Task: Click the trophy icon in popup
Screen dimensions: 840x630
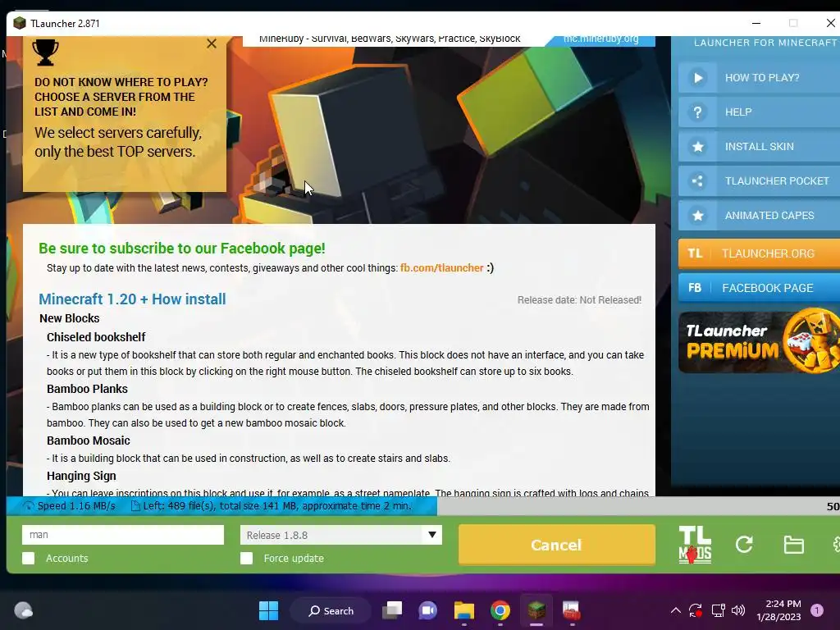Action: click(46, 52)
